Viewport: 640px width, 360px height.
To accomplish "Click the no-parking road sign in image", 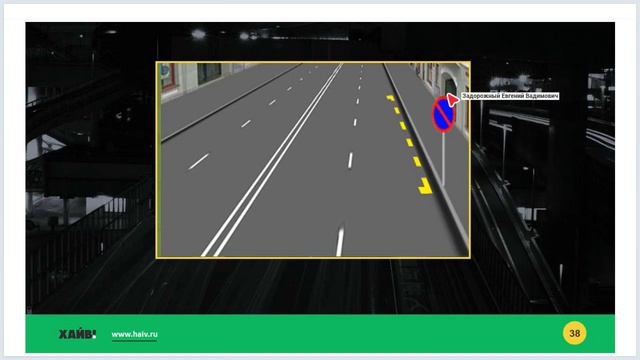I will click(x=443, y=115).
